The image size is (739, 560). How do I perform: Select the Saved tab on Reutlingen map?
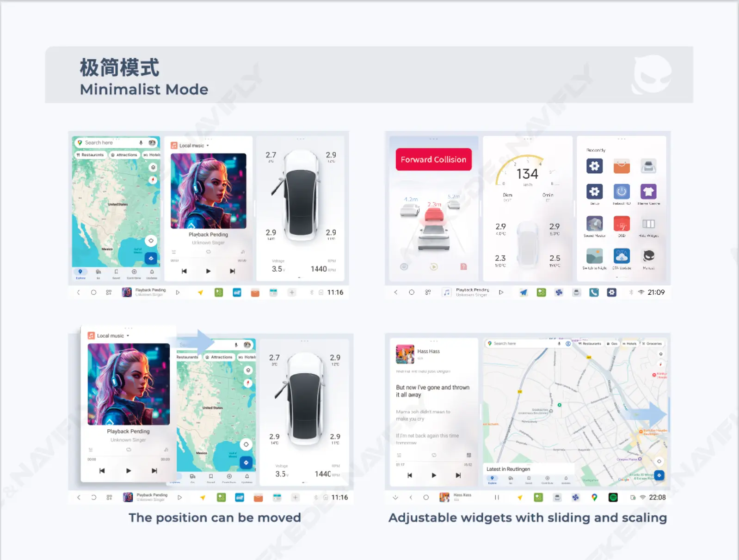click(x=529, y=480)
